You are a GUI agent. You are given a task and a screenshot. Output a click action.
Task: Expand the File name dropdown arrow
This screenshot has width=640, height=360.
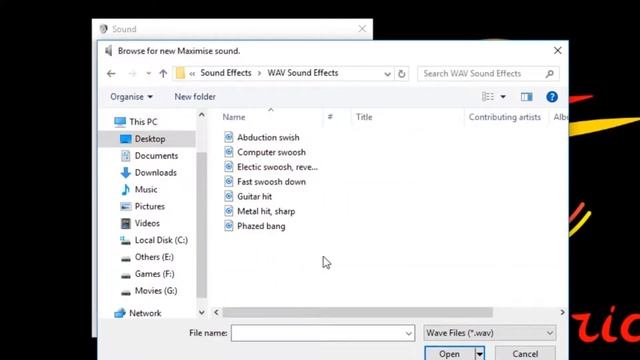pos(409,333)
